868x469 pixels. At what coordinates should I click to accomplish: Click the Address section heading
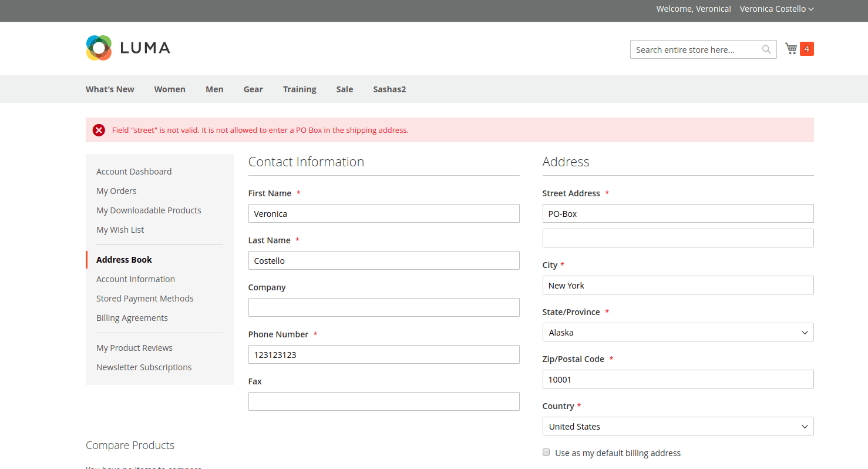pos(566,162)
